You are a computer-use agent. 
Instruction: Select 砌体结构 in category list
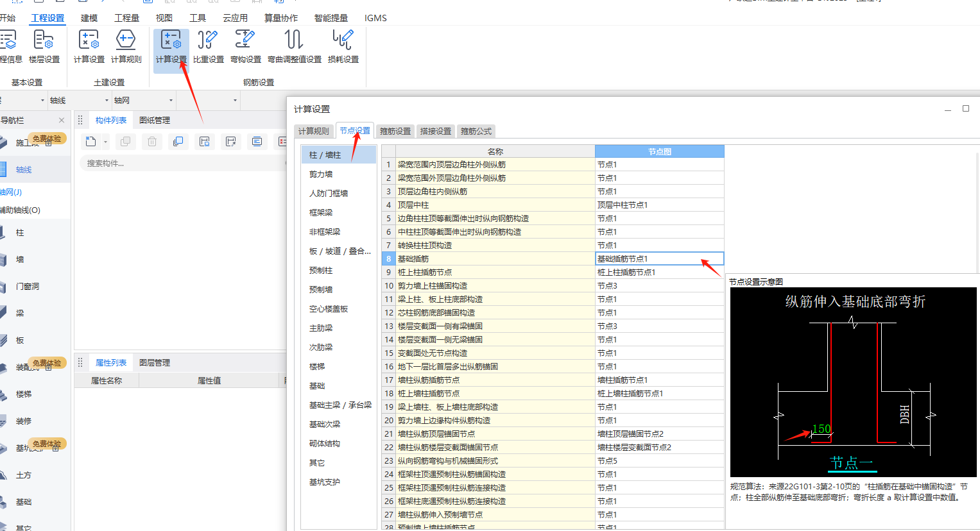click(x=325, y=443)
